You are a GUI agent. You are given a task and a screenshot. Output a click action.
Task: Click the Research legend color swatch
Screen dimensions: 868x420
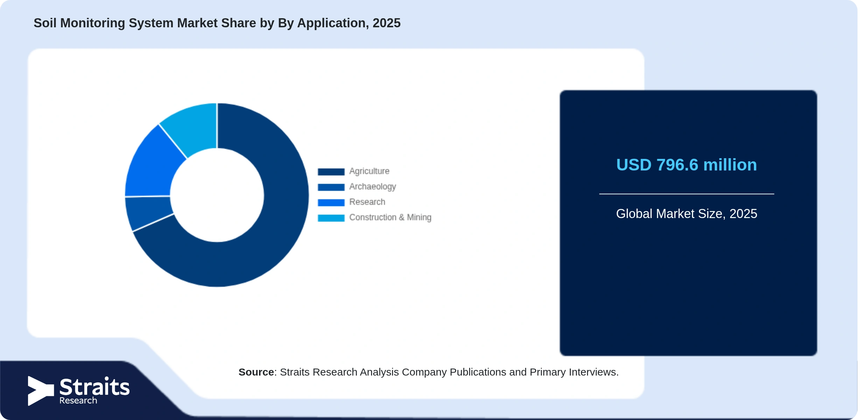[x=331, y=202]
